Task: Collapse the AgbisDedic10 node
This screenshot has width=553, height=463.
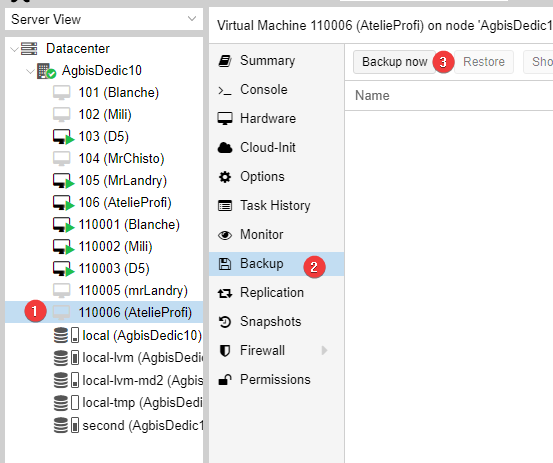Action: 30,71
